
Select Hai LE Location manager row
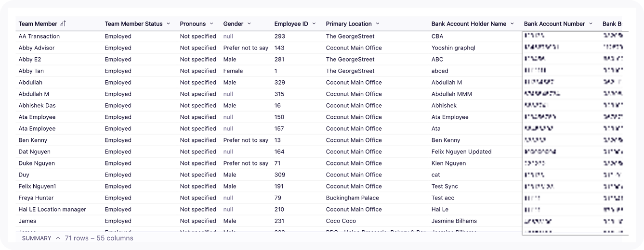(x=52, y=209)
